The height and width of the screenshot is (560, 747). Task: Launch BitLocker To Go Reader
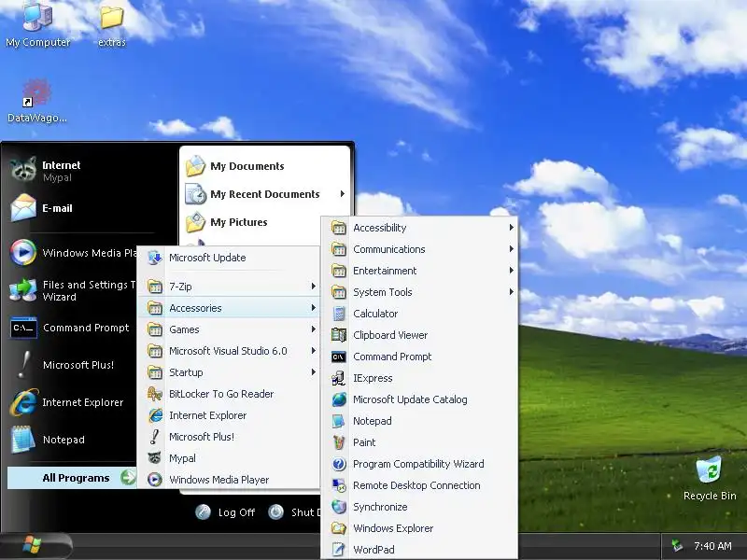coord(229,394)
